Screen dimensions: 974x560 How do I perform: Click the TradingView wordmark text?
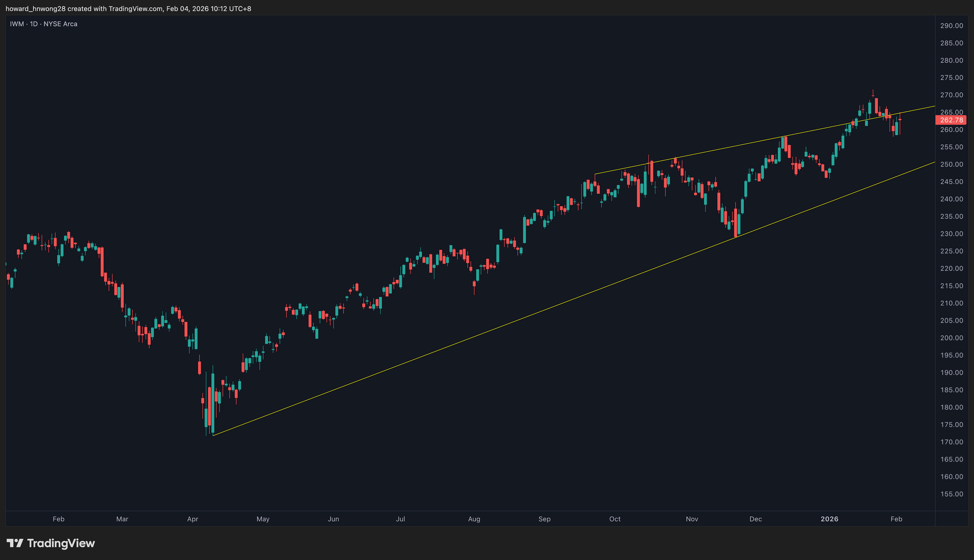pos(61,543)
